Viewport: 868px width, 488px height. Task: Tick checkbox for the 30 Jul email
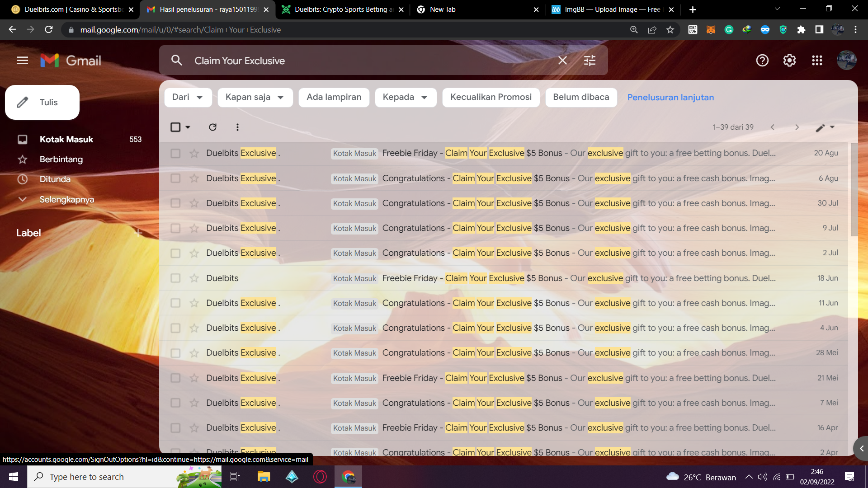coord(175,203)
